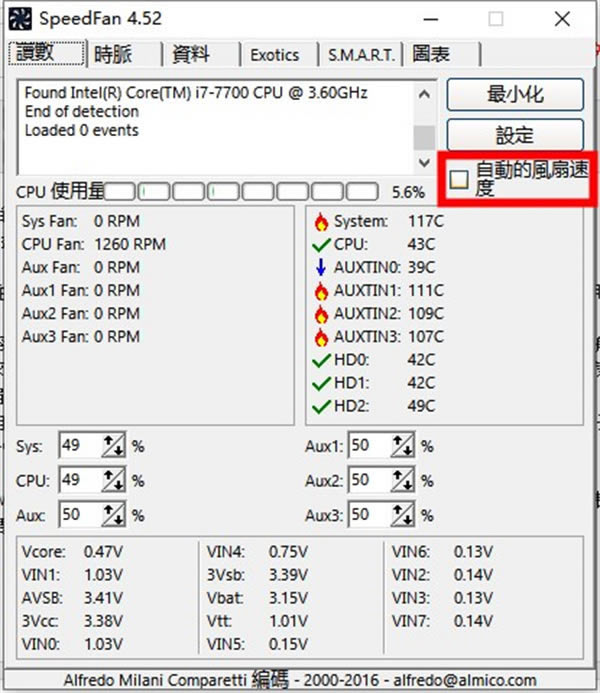Image resolution: width=600 pixels, height=693 pixels.
Task: Switch to the 時脈 tab
Action: tap(124, 55)
